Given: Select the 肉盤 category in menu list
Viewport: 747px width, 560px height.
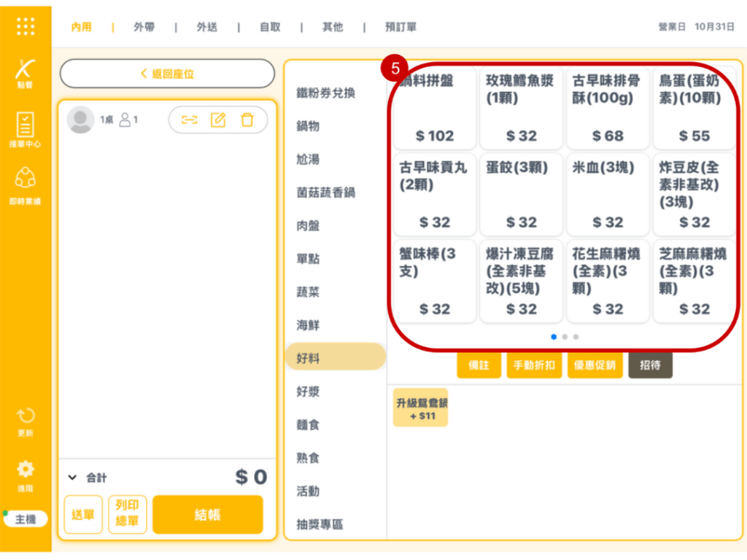Looking at the screenshot, I should click(308, 226).
